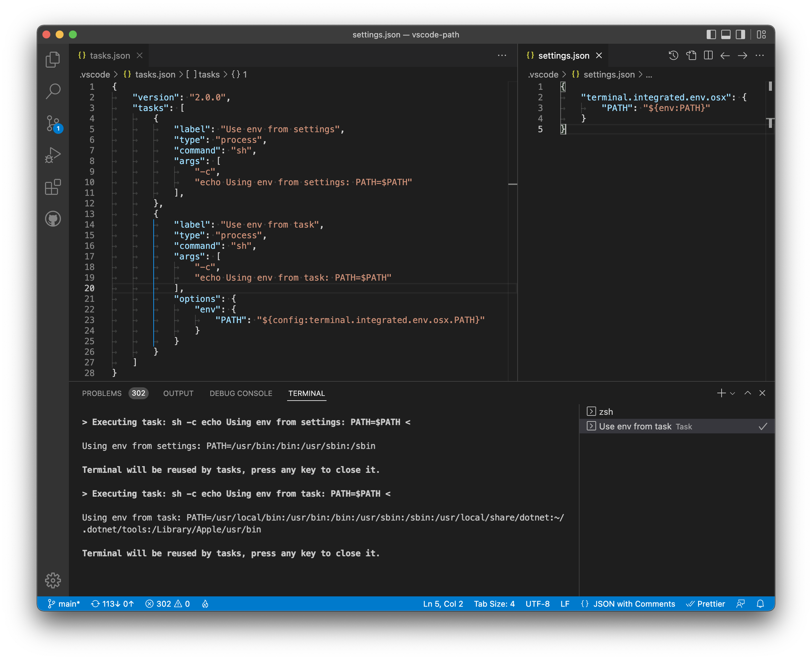
Task: Switch to the DEBUG CONSOLE tab
Action: click(x=240, y=393)
